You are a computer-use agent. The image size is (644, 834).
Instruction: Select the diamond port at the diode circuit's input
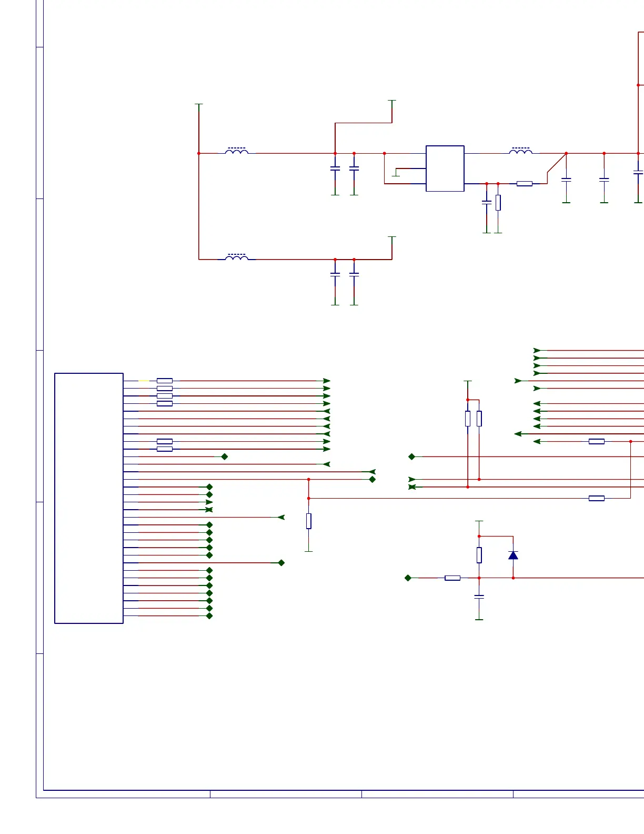coord(408,578)
